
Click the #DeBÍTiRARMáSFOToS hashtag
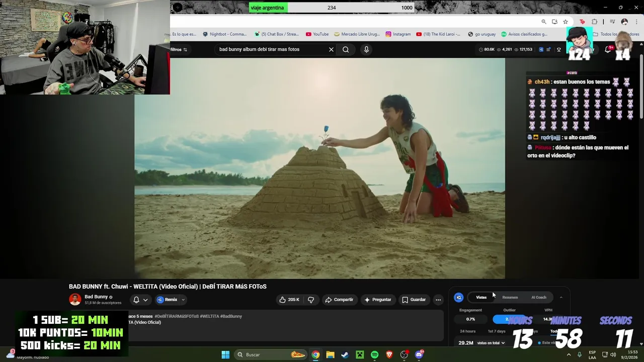click(177, 316)
